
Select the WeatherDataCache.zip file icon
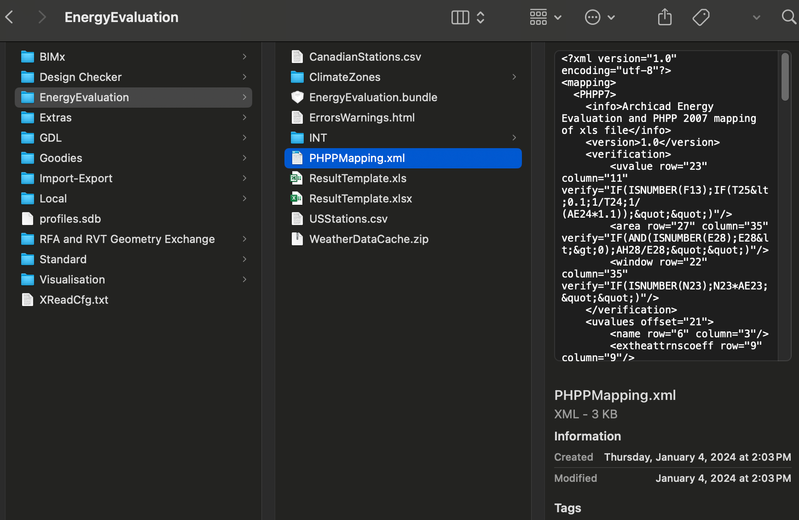click(x=297, y=239)
